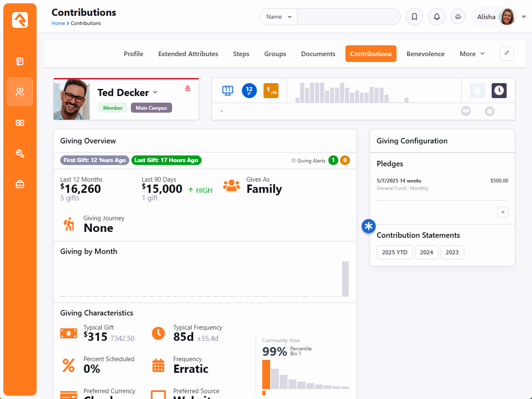This screenshot has width=532, height=399.
Task: Toggle the light/dark theme icon
Action: [x=458, y=17]
